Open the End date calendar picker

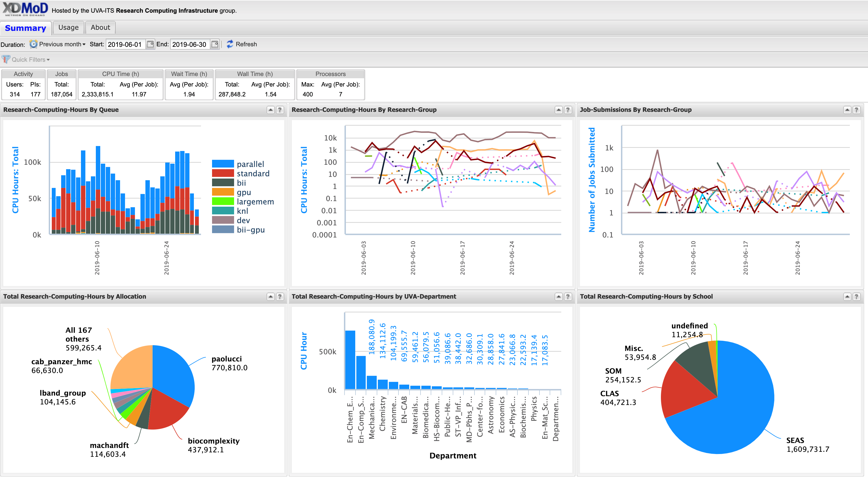point(215,44)
